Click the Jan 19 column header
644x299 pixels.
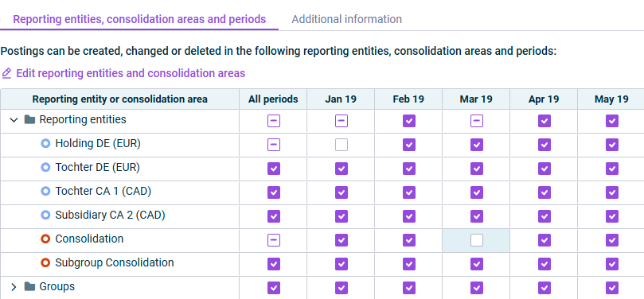(341, 99)
